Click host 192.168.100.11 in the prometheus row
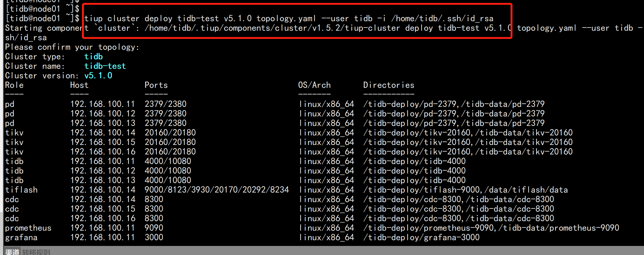The height and width of the screenshot is (255, 644). [x=103, y=228]
